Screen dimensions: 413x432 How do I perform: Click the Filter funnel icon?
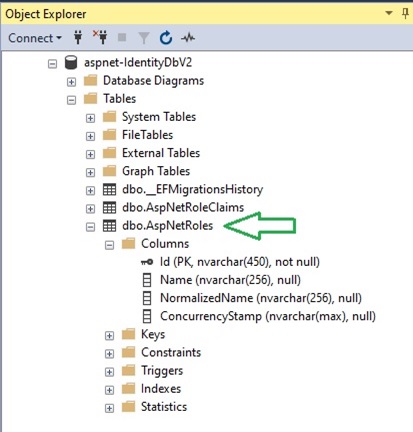pyautogui.click(x=144, y=38)
